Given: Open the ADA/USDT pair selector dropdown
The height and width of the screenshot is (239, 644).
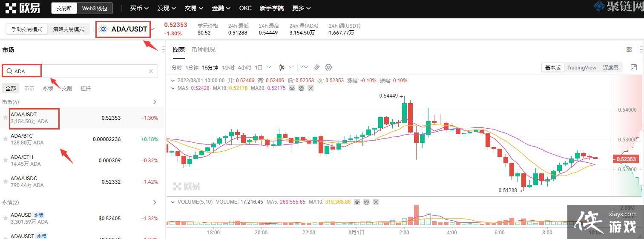Looking at the screenshot, I should 153,29.
